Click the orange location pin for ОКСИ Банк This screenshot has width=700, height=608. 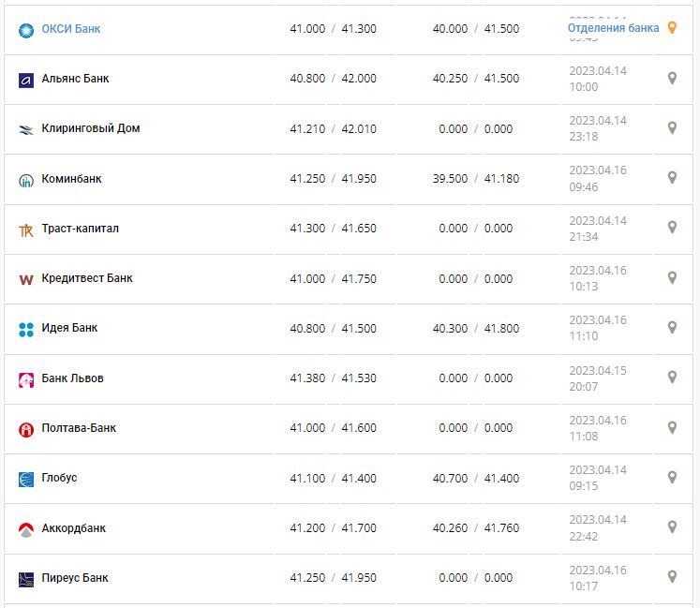click(x=672, y=28)
